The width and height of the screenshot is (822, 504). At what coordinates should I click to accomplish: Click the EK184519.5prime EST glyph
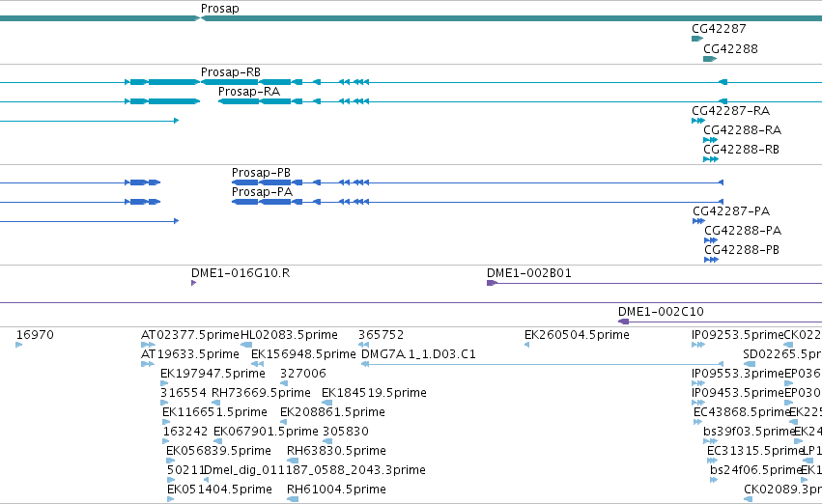coord(327,403)
